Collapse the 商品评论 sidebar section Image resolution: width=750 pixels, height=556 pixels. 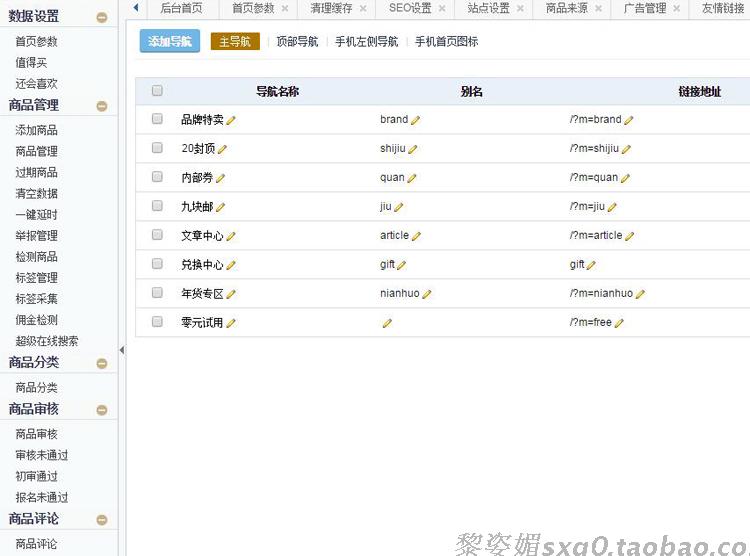(102, 520)
